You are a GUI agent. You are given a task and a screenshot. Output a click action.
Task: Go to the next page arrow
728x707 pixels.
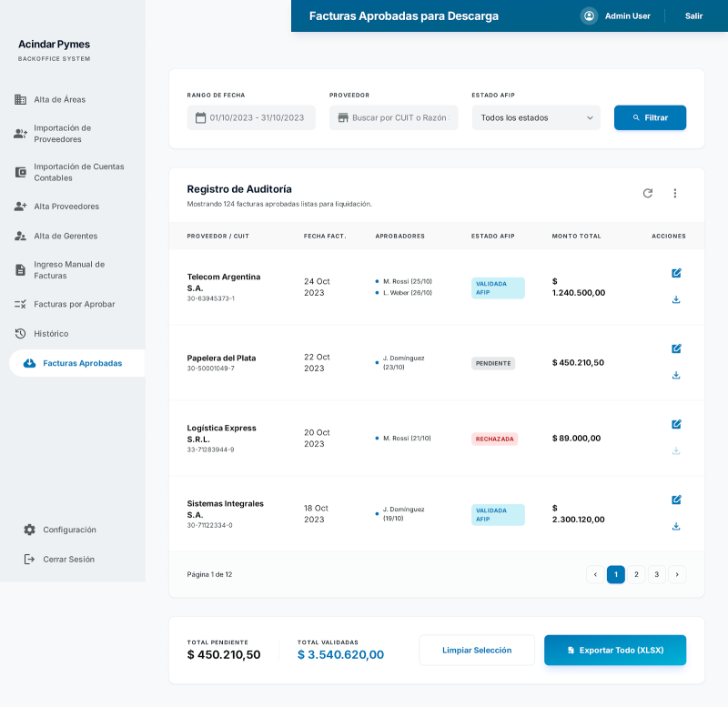click(x=677, y=574)
